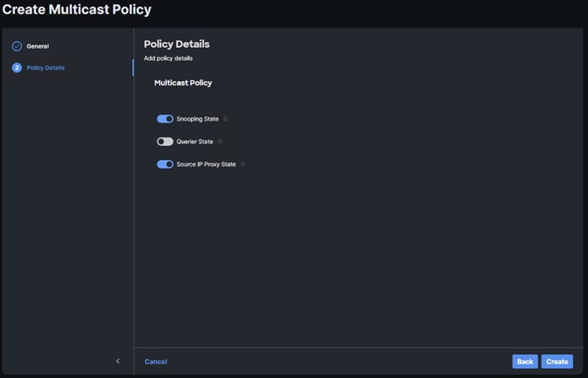The image size is (588, 378).
Task: Click the Snooping State label text
Action: click(197, 119)
